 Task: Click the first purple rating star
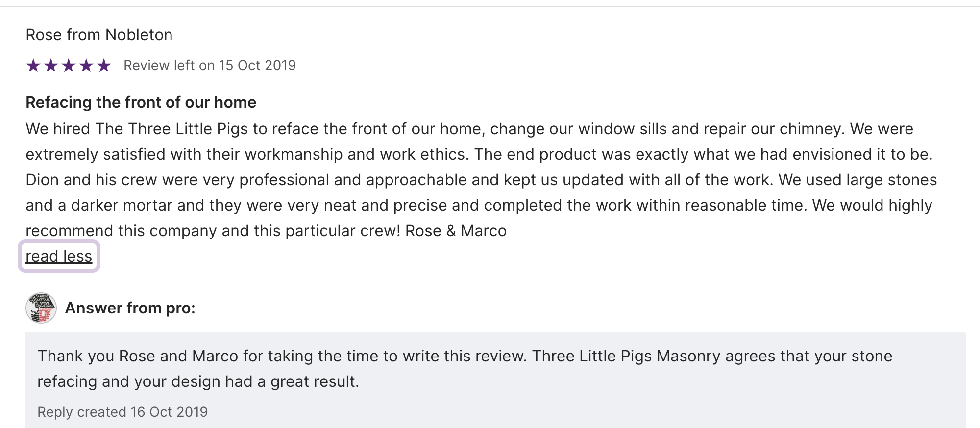pos(33,65)
